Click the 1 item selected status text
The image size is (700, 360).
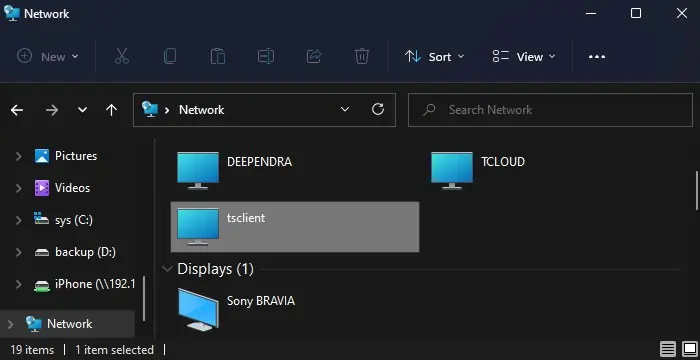[114, 350]
